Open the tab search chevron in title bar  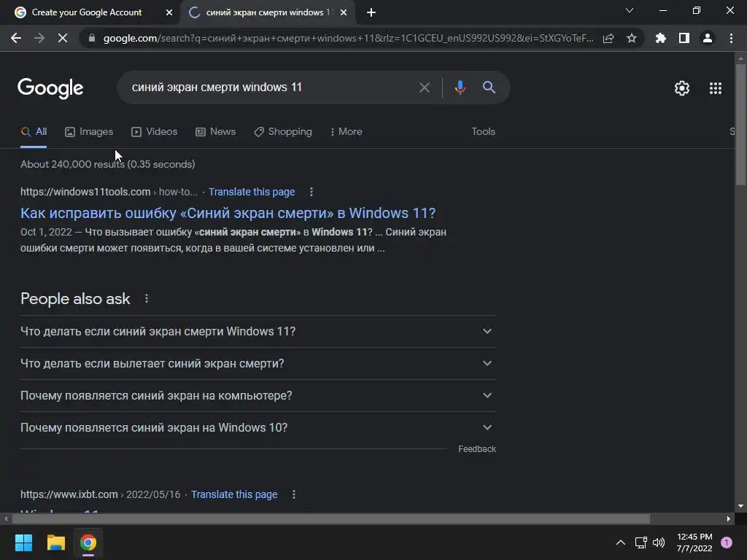(630, 10)
